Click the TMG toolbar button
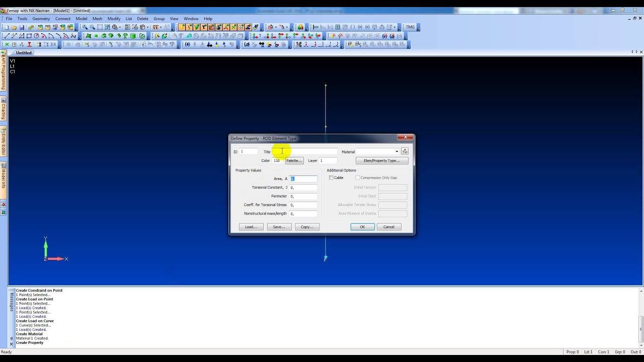 tap(410, 27)
